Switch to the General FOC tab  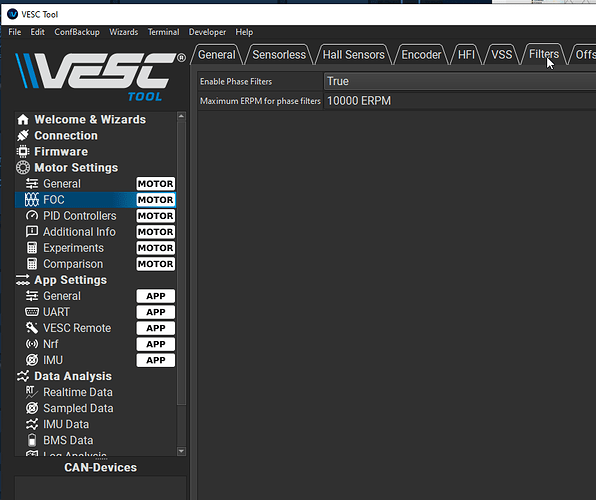[x=217, y=55]
